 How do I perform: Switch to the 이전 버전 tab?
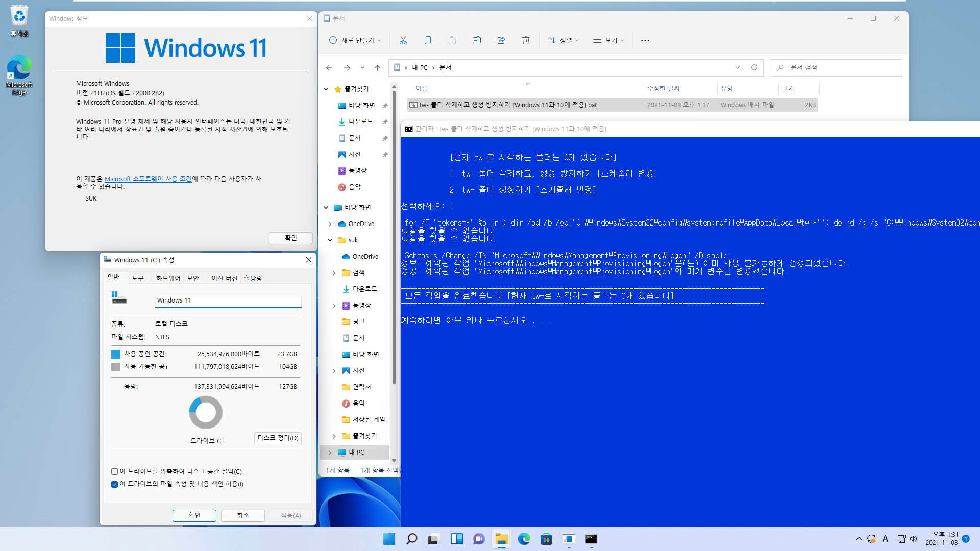225,278
